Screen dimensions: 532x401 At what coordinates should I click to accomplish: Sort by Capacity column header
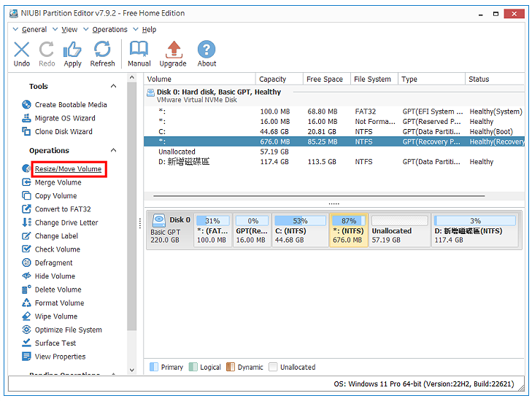point(279,79)
